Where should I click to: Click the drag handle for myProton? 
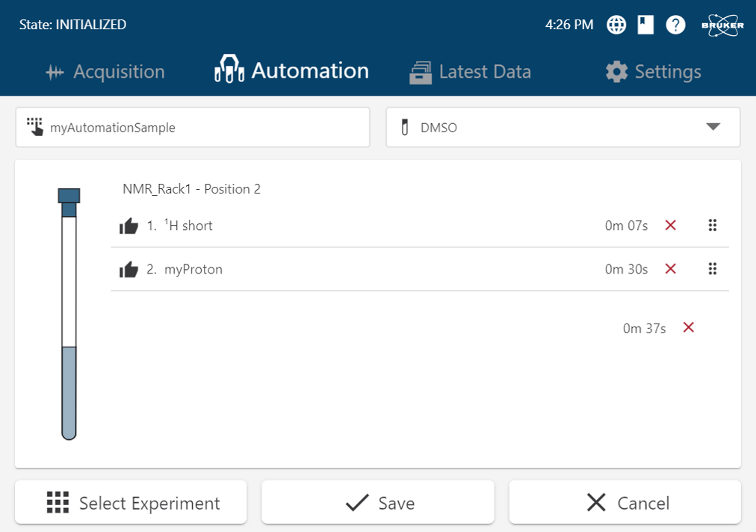click(712, 269)
